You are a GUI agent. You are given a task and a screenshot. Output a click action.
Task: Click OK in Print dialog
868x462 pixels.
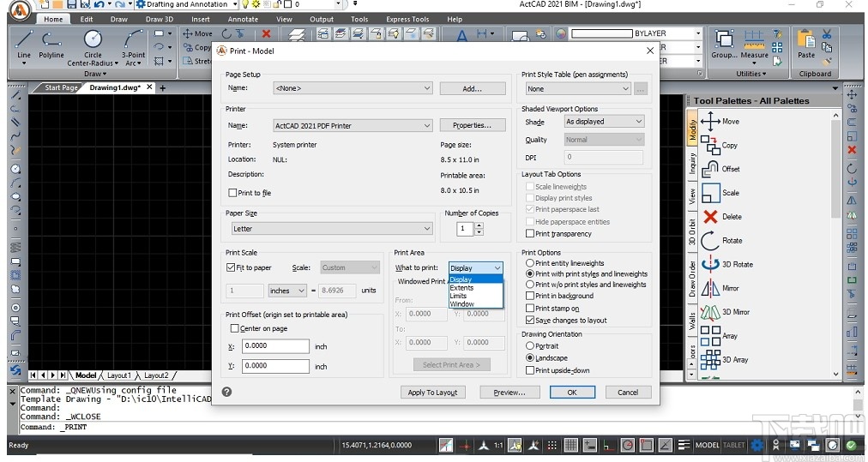(x=572, y=393)
